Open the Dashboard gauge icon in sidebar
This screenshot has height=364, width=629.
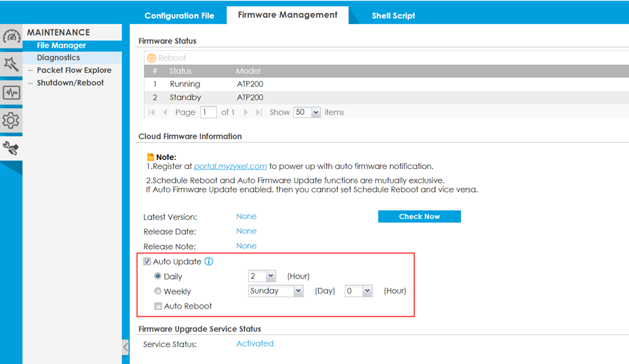11,36
